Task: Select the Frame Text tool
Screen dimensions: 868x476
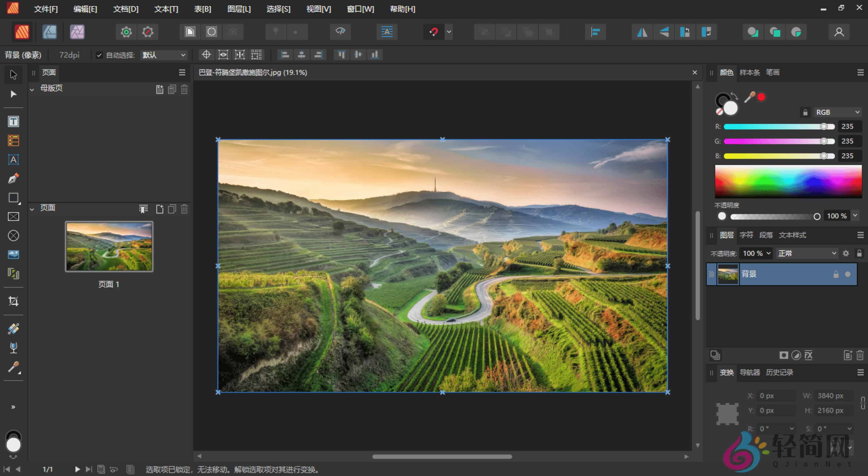Action: tap(13, 121)
